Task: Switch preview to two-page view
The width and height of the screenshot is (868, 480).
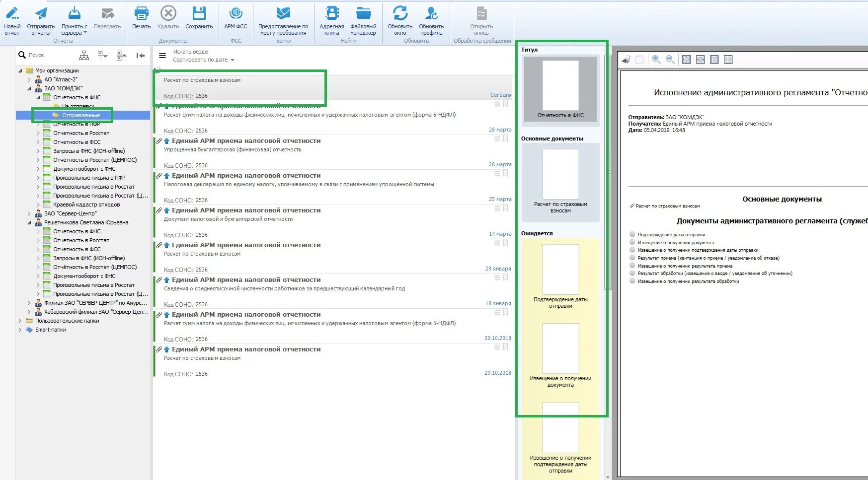Action: 728,60
